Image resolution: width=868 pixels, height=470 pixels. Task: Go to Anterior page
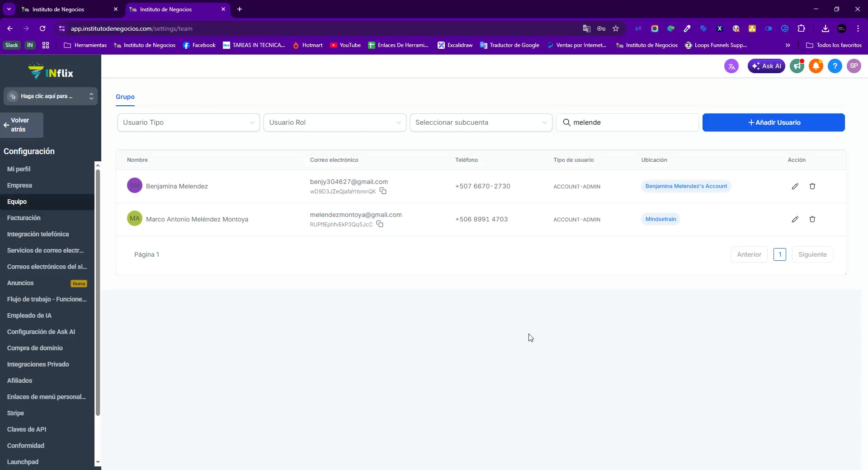(749, 254)
